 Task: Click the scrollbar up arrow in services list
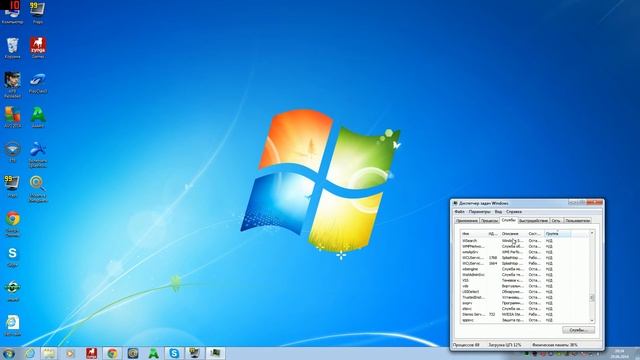[592, 233]
